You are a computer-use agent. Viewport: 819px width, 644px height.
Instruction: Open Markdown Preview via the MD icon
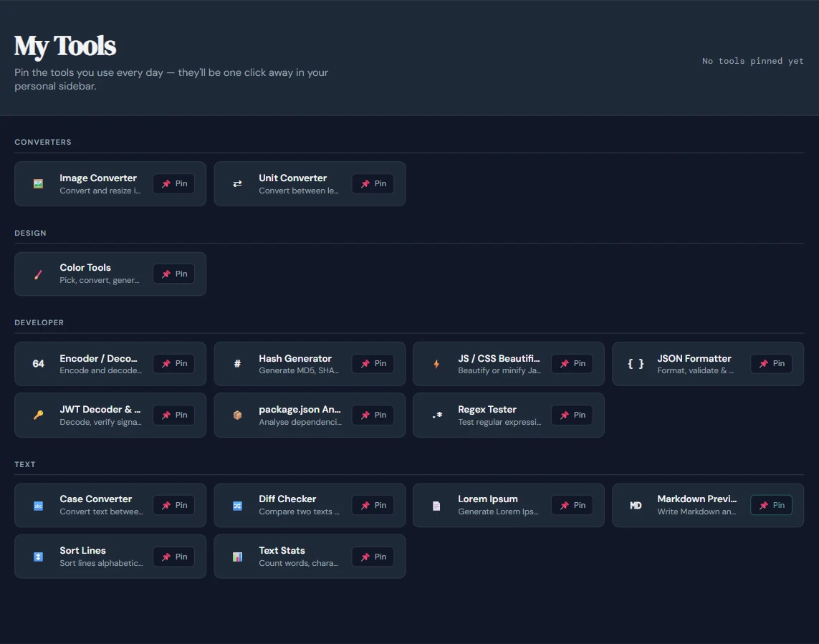tap(635, 505)
